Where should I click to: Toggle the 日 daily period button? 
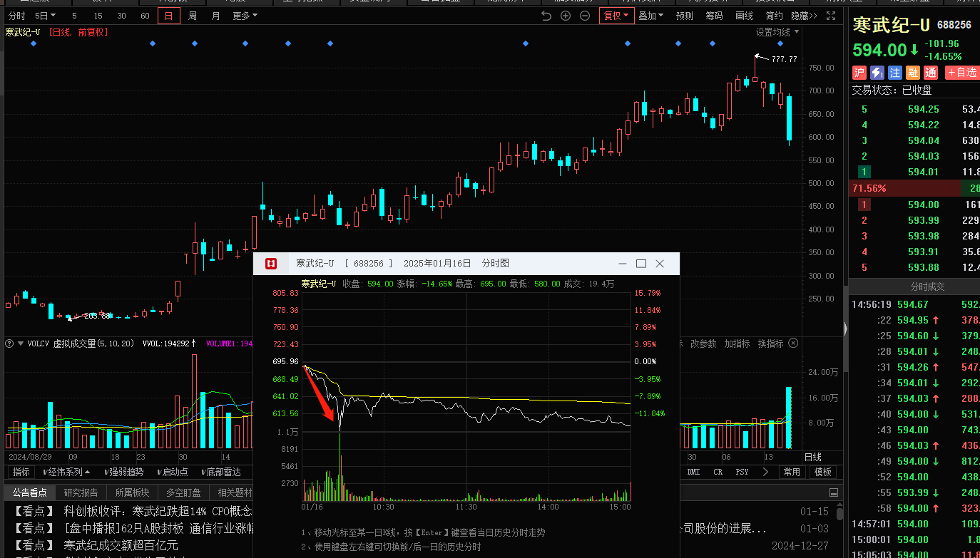[x=169, y=16]
